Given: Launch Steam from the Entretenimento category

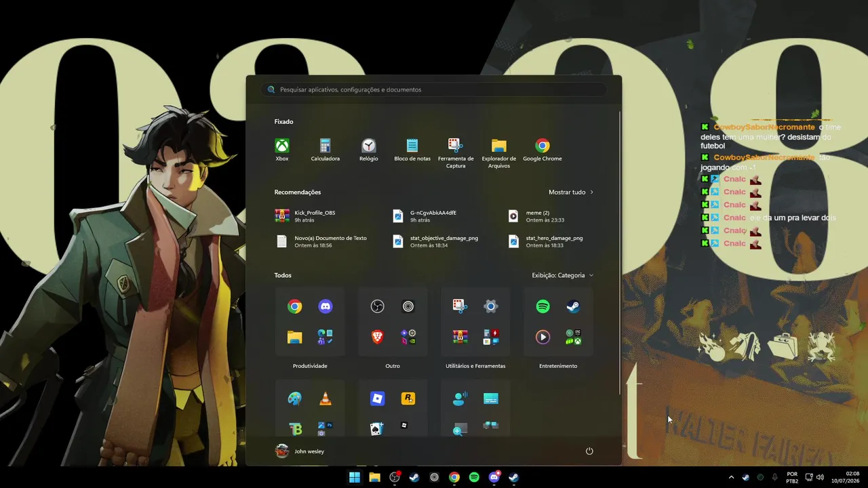Looking at the screenshot, I should tap(574, 306).
